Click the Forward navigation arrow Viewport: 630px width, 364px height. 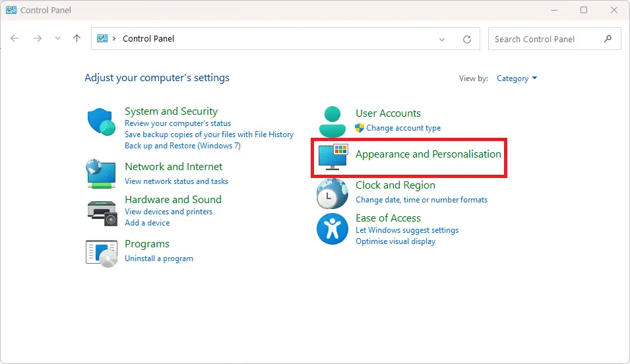tap(38, 38)
